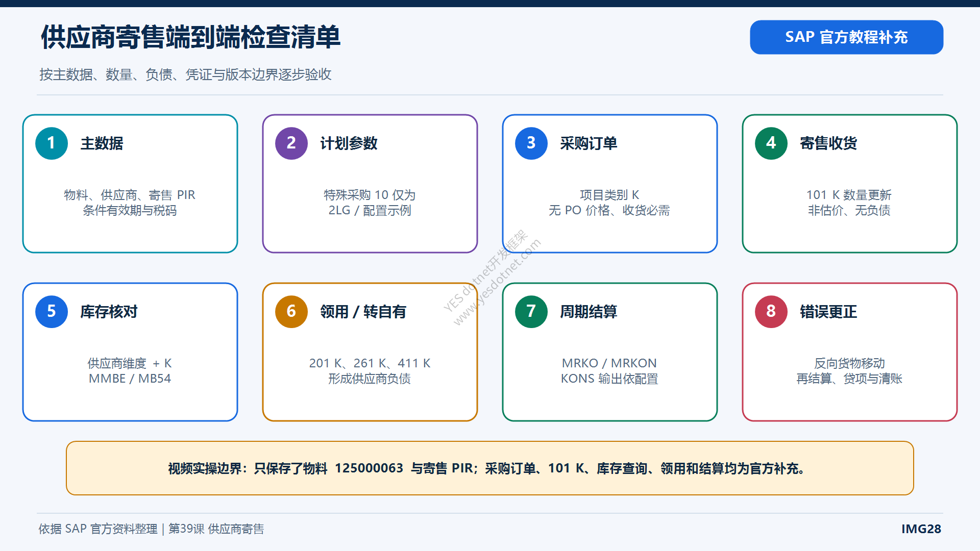
Task: Click the blue number 5 circle badge
Action: [x=52, y=312]
